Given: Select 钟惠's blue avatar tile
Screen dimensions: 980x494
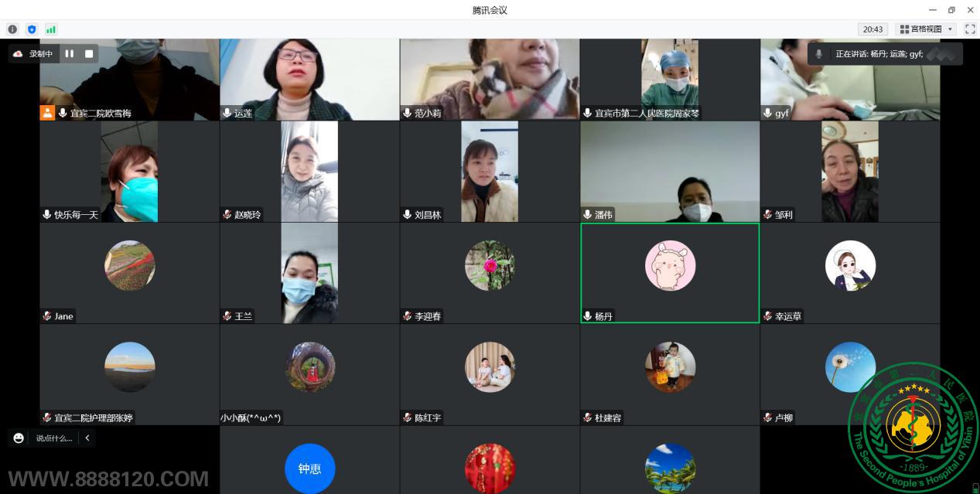Looking at the screenshot, I should point(309,468).
